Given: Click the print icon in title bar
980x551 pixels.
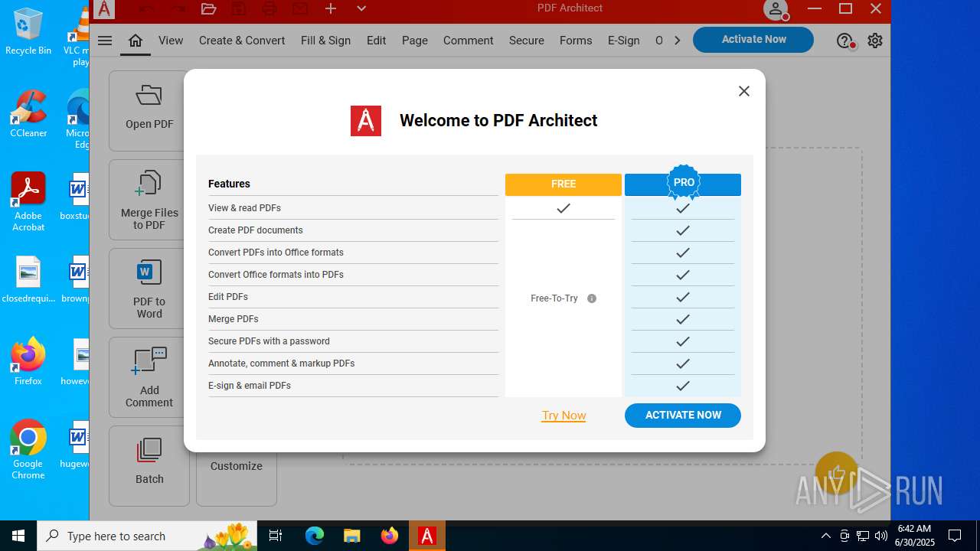Looking at the screenshot, I should [x=269, y=9].
